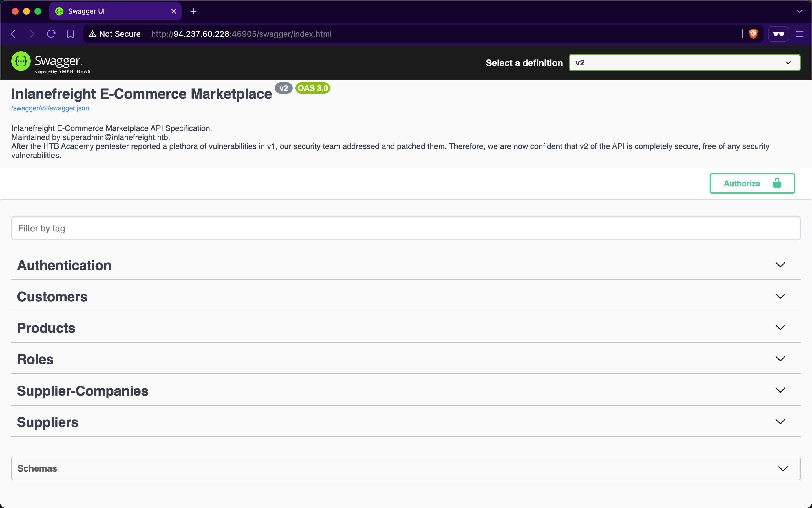Go back using the browser back arrow
Viewport: 812px width, 508px height.
pyautogui.click(x=14, y=34)
